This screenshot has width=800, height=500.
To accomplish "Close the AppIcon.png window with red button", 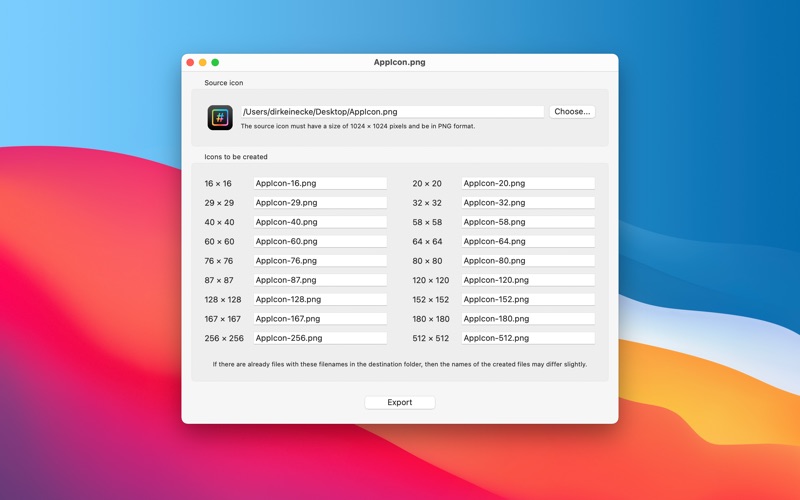I will tap(190, 62).
